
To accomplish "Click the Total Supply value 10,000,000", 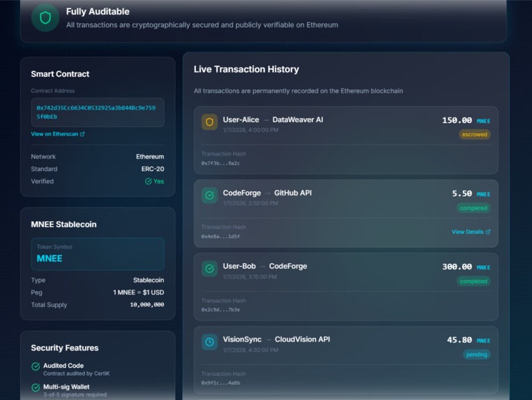I will (147, 305).
